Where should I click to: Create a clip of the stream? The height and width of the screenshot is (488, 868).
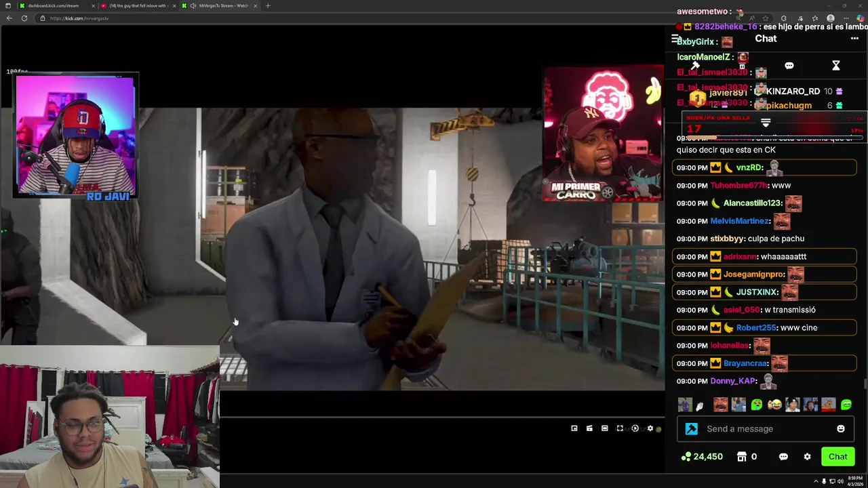coord(589,428)
